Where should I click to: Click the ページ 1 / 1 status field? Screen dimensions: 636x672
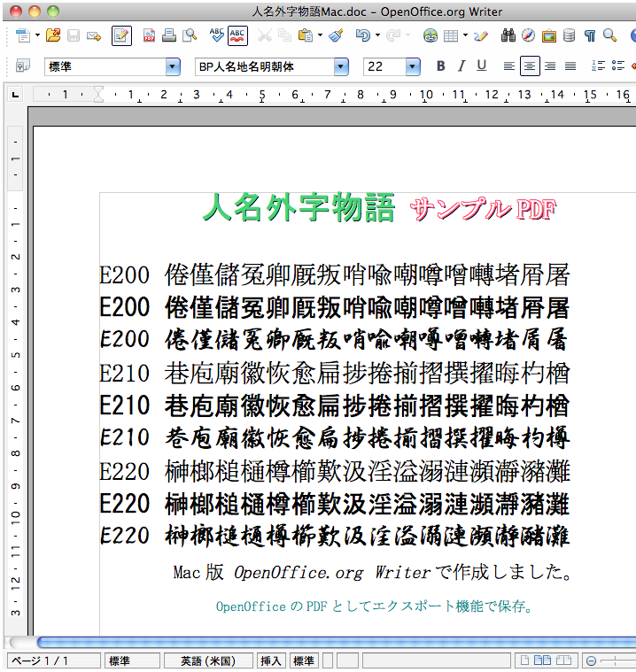pos(53,660)
